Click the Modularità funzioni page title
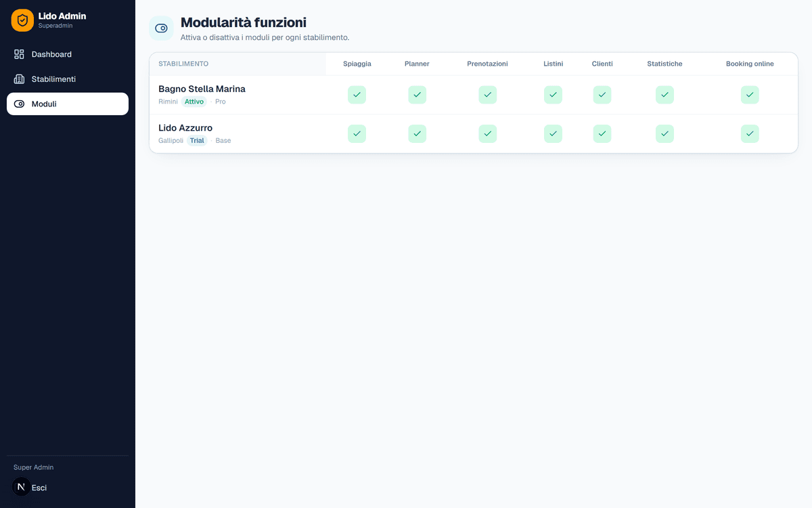The image size is (812, 508). (244, 22)
